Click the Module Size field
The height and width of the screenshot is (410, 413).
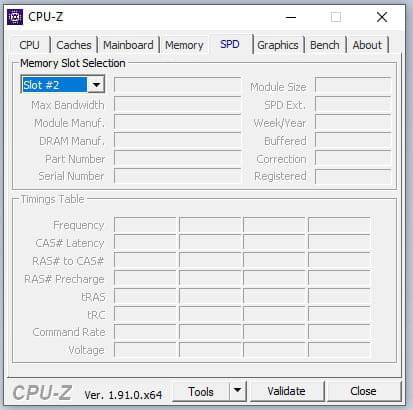353,85
